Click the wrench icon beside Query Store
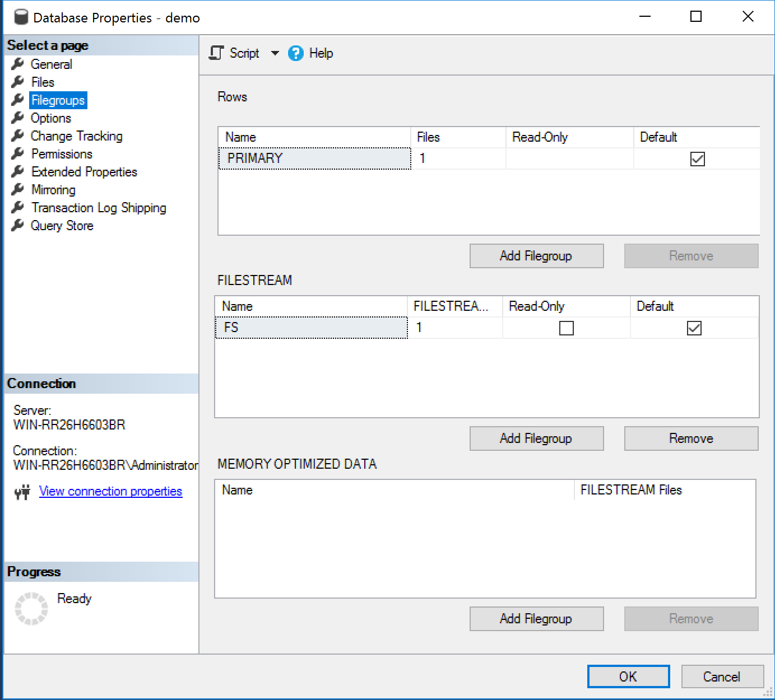The height and width of the screenshot is (700, 775). (x=18, y=225)
